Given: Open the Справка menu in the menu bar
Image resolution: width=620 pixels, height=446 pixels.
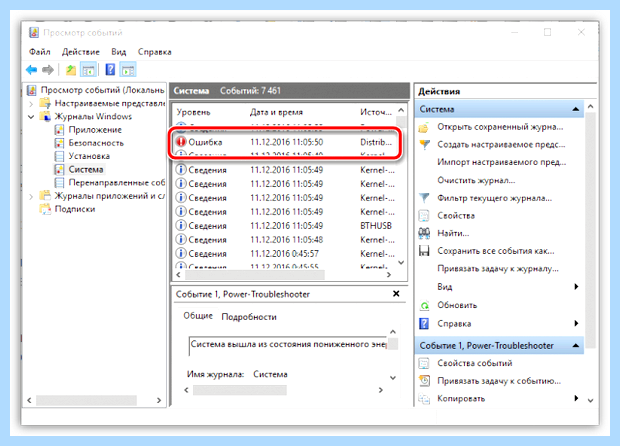Looking at the screenshot, I should 155,52.
